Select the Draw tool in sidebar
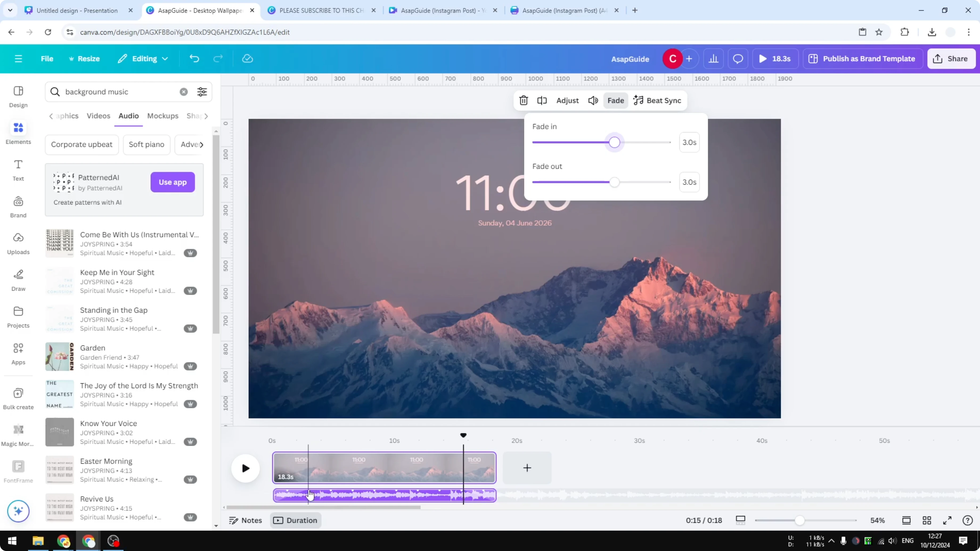 click(x=18, y=279)
